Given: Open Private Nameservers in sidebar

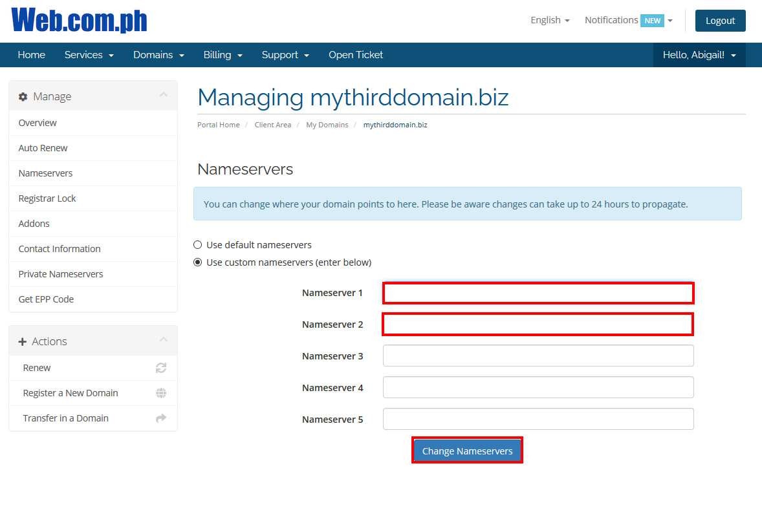Looking at the screenshot, I should (x=93, y=275).
